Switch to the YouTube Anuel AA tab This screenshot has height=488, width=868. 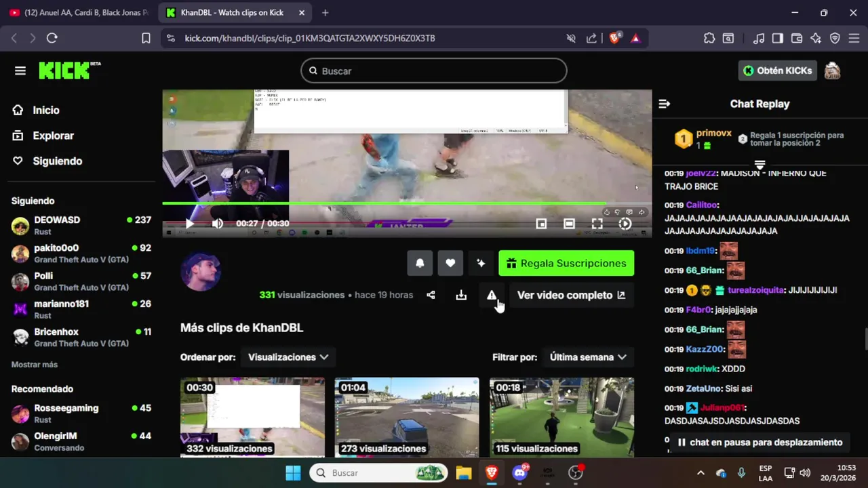(80, 13)
